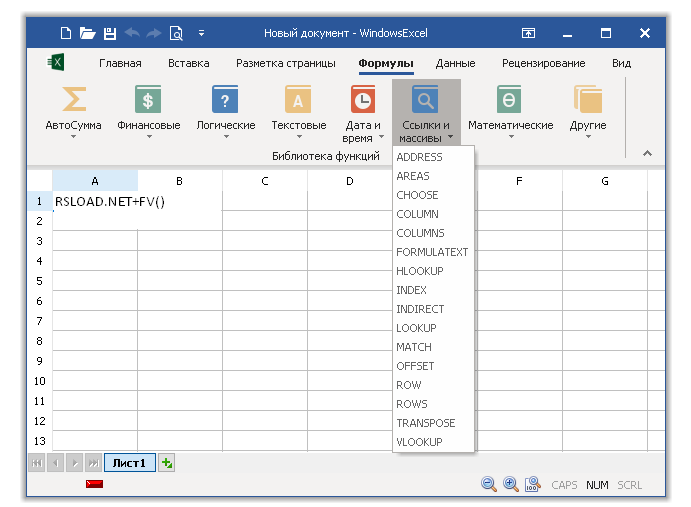
Task: Collapse the Ссылки и массивы dropdown arrow
Action: tap(450, 137)
